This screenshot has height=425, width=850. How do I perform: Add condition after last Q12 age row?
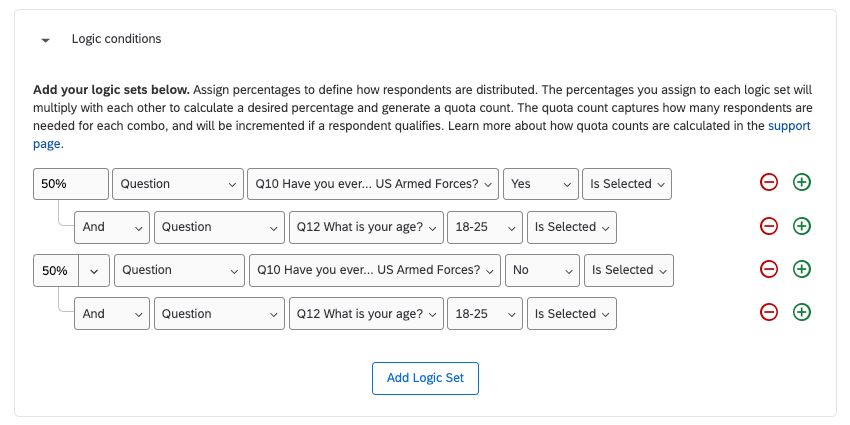point(801,312)
